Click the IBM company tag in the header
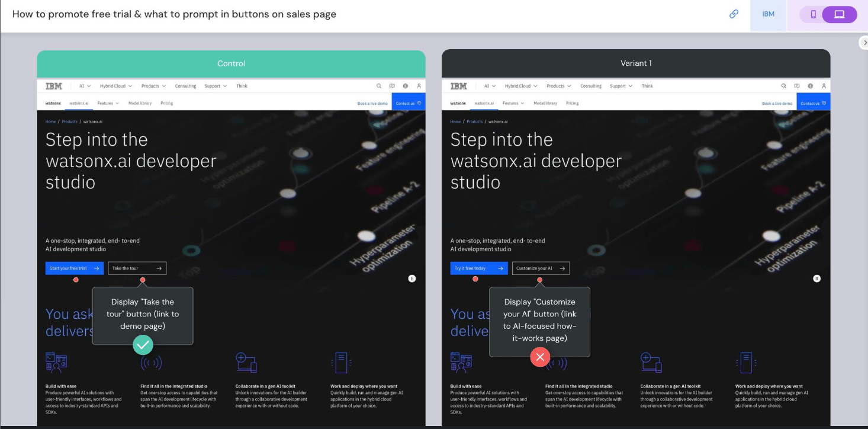The height and width of the screenshot is (429, 868). point(768,14)
